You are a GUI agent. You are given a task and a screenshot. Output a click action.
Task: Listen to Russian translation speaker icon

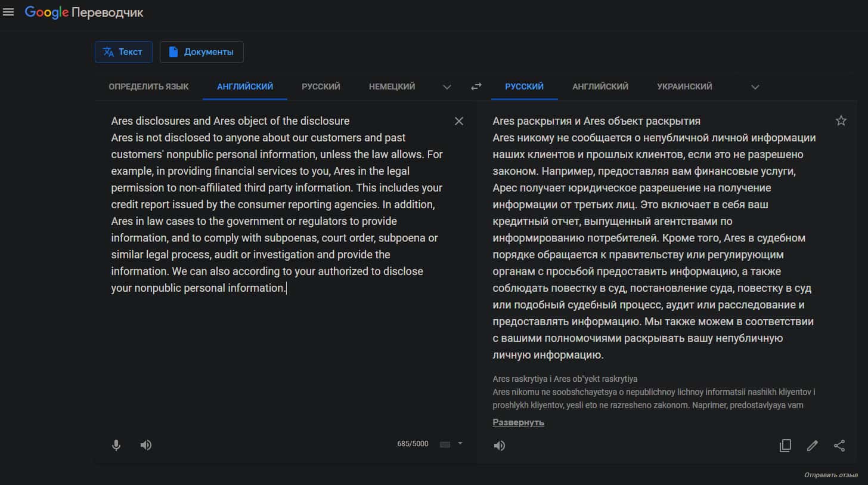(x=500, y=446)
